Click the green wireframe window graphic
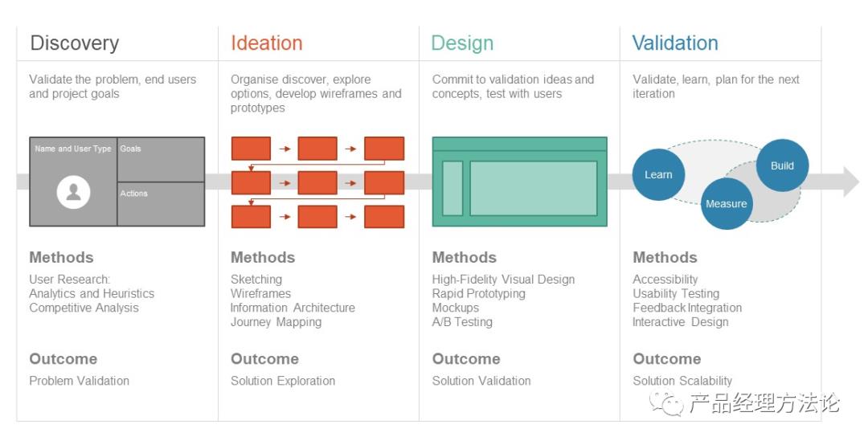Screen dimensions: 868x441 coord(519,182)
